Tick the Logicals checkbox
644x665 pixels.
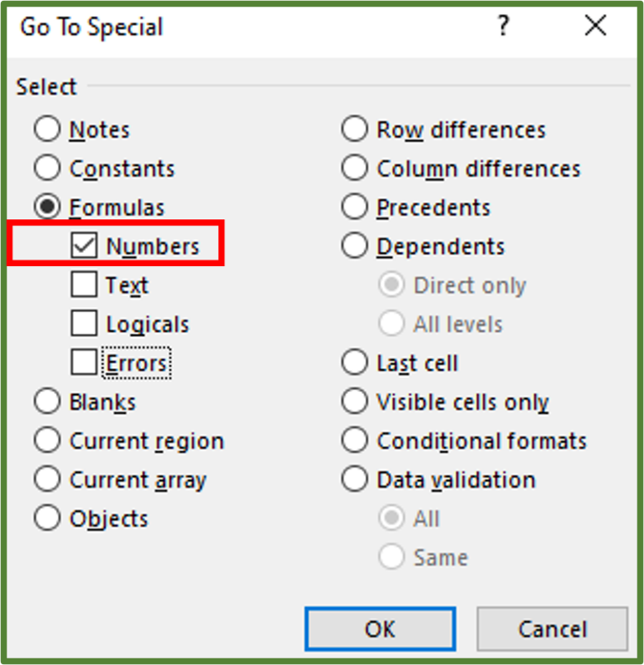click(x=85, y=324)
